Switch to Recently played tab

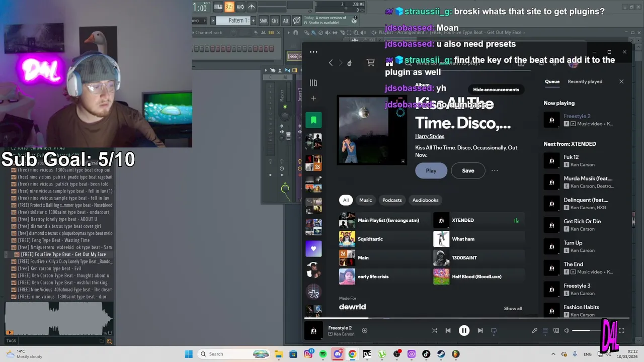coord(585,81)
